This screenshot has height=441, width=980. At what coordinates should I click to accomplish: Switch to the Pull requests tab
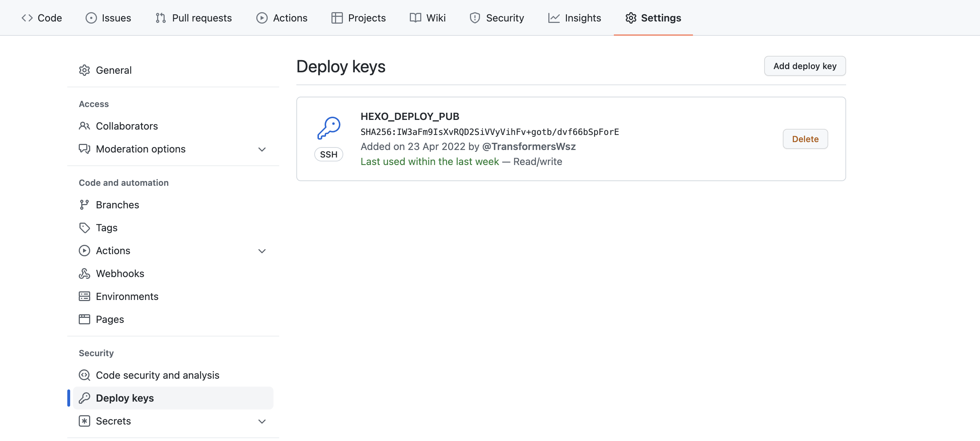pyautogui.click(x=194, y=18)
